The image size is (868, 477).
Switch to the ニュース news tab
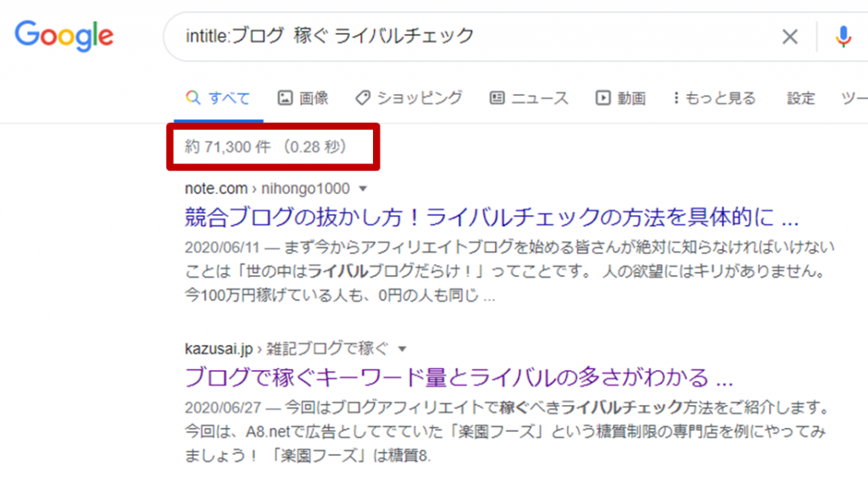[x=529, y=98]
